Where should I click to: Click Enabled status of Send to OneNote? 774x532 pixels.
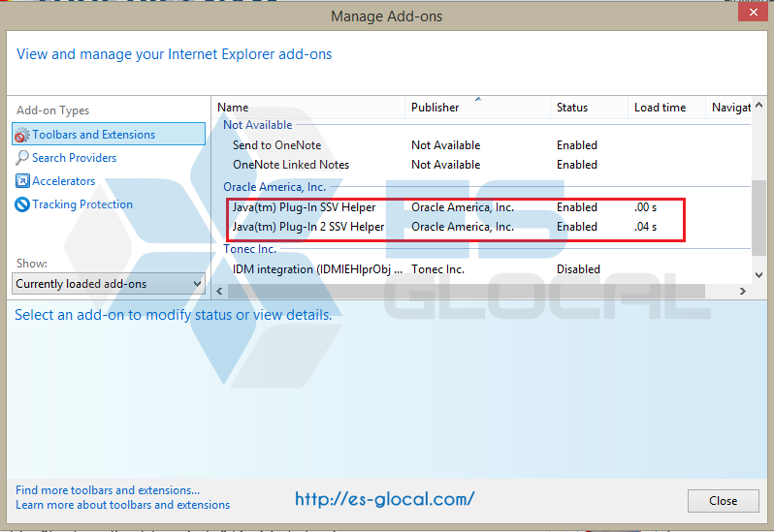577,145
